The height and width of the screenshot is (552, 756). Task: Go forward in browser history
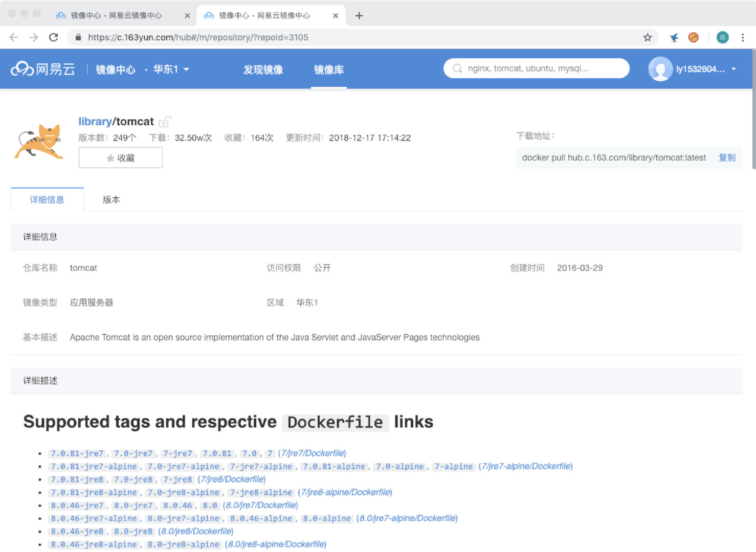33,37
